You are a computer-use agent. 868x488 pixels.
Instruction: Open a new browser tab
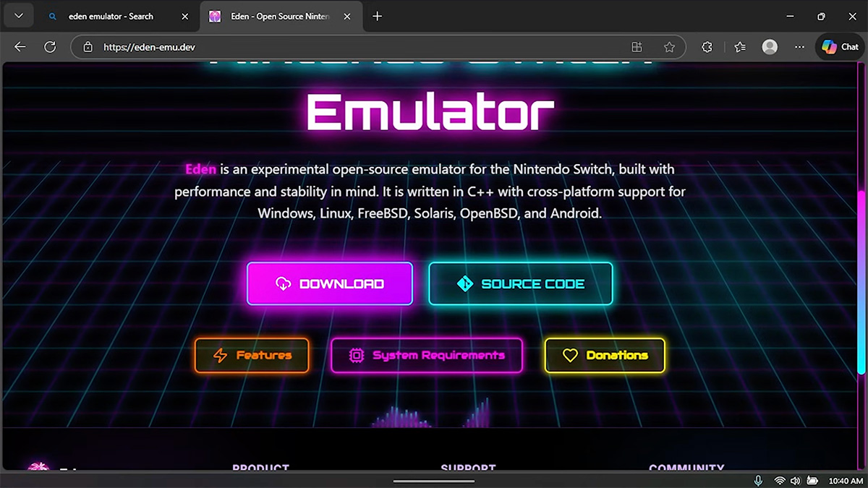[x=377, y=15]
